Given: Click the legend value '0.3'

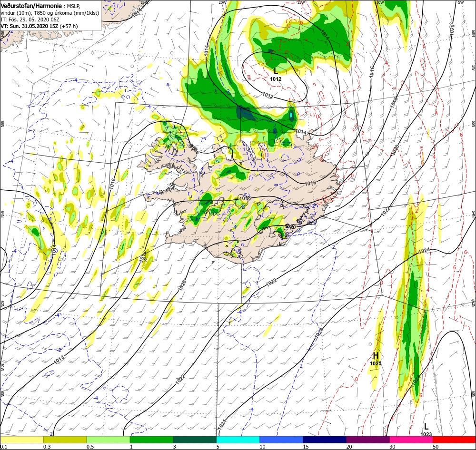Looking at the screenshot, I should click(x=47, y=447).
